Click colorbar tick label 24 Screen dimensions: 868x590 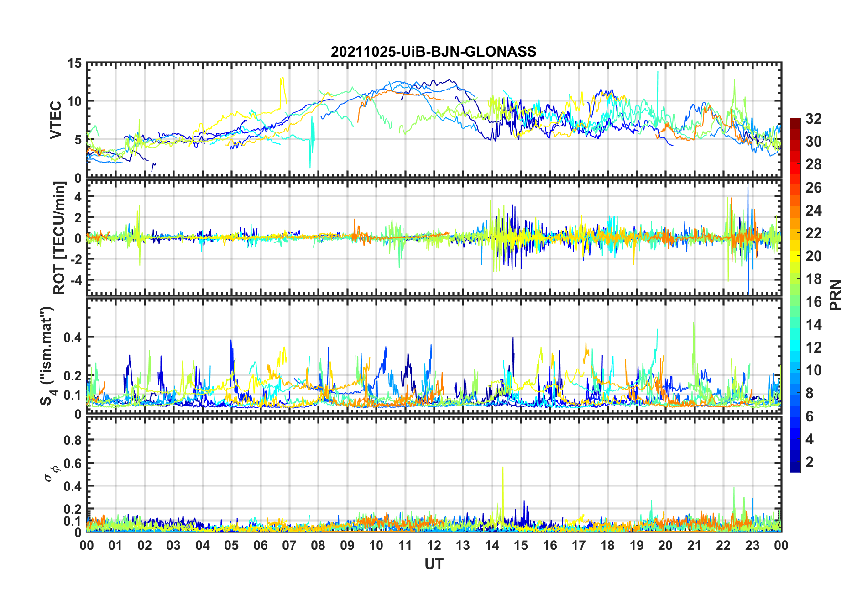814,211
